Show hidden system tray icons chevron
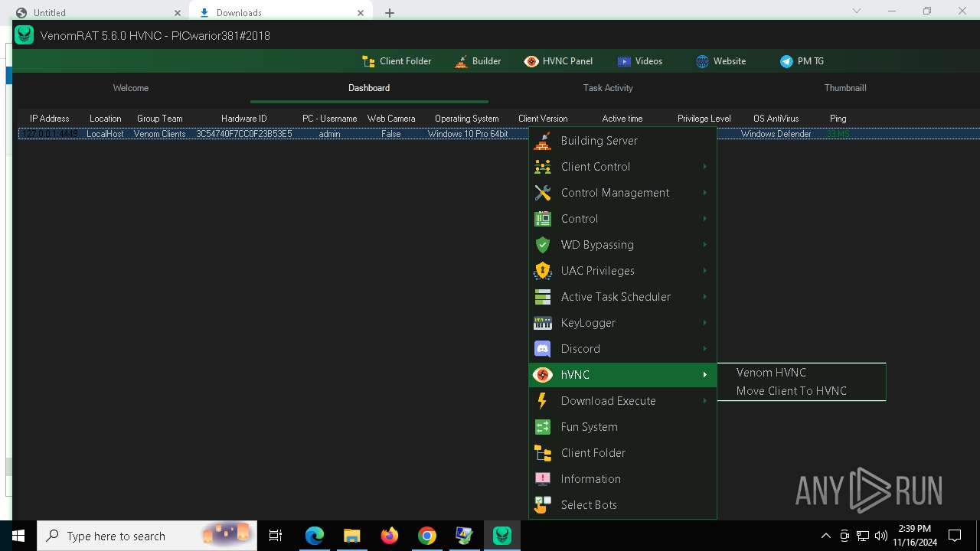The height and width of the screenshot is (551, 980). pos(825,536)
